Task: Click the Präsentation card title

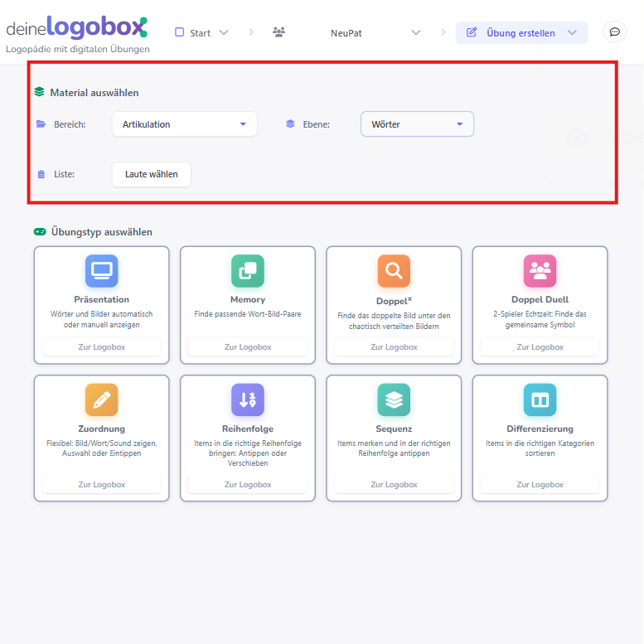Action: pyautogui.click(x=101, y=299)
